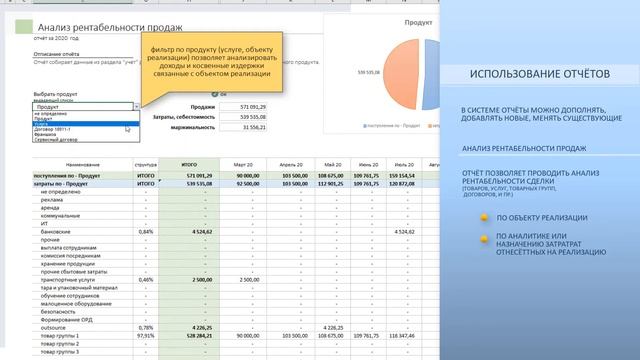
Task: Click Май 20 cell 112 901,25
Action: pyautogui.click(x=333, y=184)
